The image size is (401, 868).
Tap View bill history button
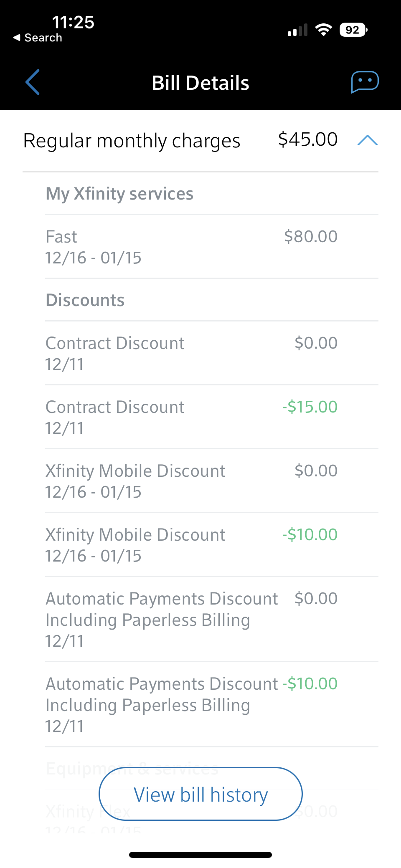(x=200, y=794)
